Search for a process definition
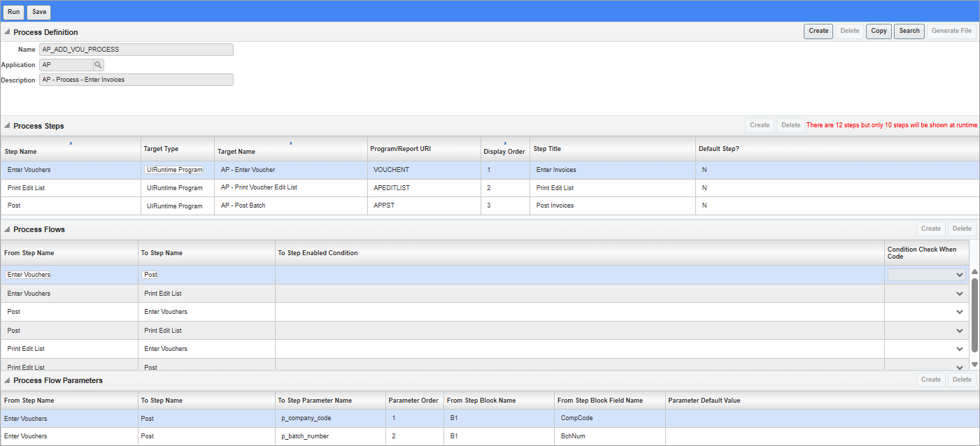This screenshot has width=980, height=446. (909, 31)
